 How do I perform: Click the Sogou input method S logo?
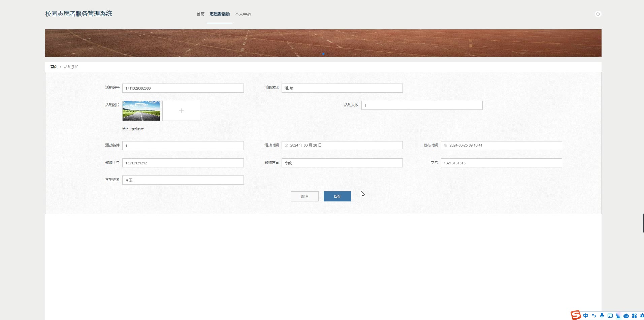coord(576,315)
